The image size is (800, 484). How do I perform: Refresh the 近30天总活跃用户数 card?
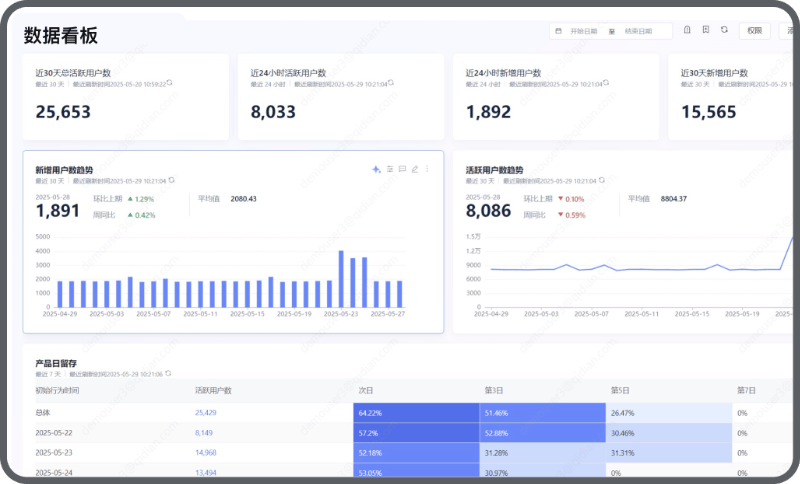[x=169, y=83]
